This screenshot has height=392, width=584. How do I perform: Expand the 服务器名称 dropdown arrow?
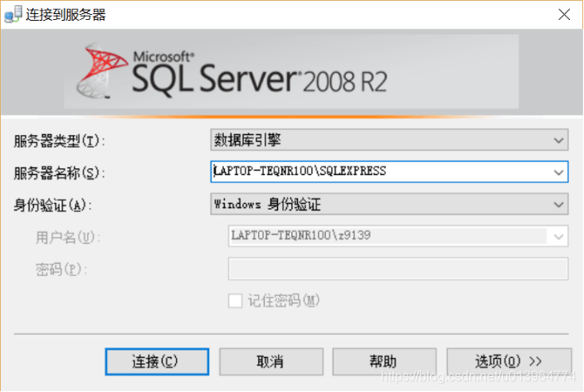[x=558, y=172]
